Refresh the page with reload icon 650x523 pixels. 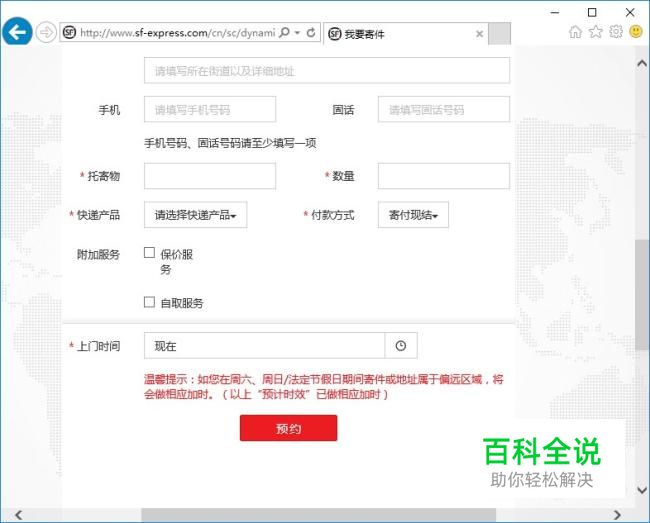(311, 32)
